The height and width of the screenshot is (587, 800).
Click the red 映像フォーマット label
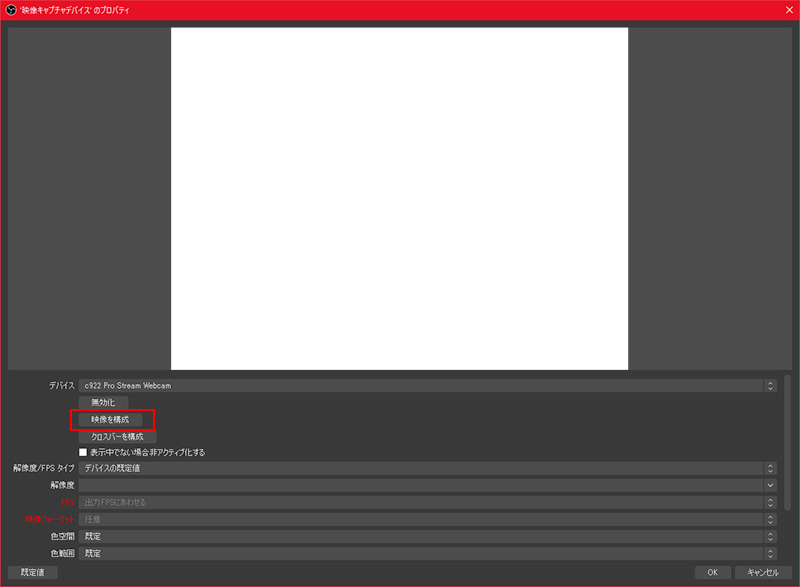click(50, 519)
